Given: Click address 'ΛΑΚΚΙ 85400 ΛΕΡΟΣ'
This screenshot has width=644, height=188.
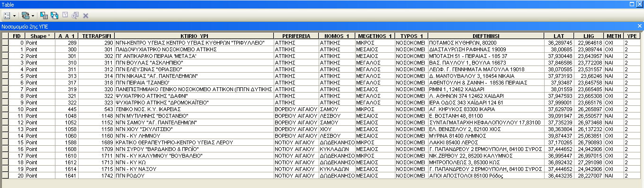Looking at the screenshot, I should click(486, 142).
